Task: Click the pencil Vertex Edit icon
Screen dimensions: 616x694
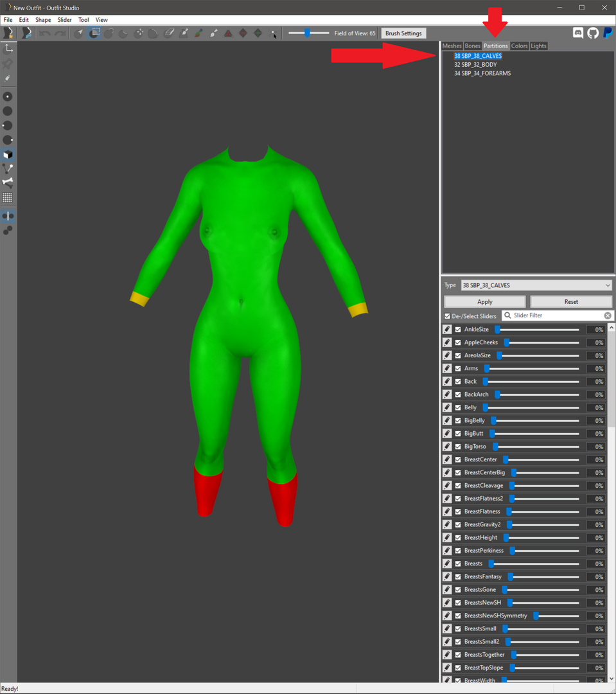Action: coord(8,78)
